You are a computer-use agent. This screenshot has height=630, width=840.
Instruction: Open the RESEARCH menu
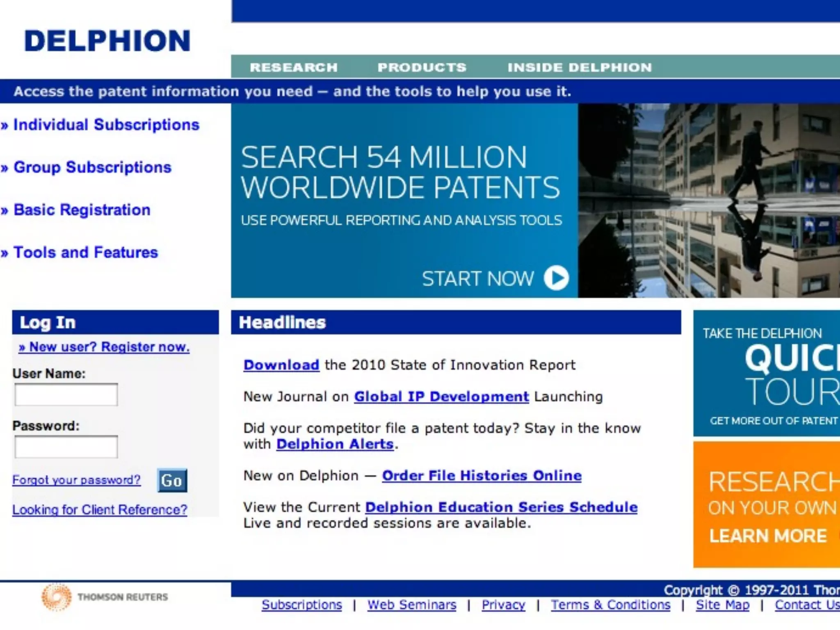click(294, 67)
